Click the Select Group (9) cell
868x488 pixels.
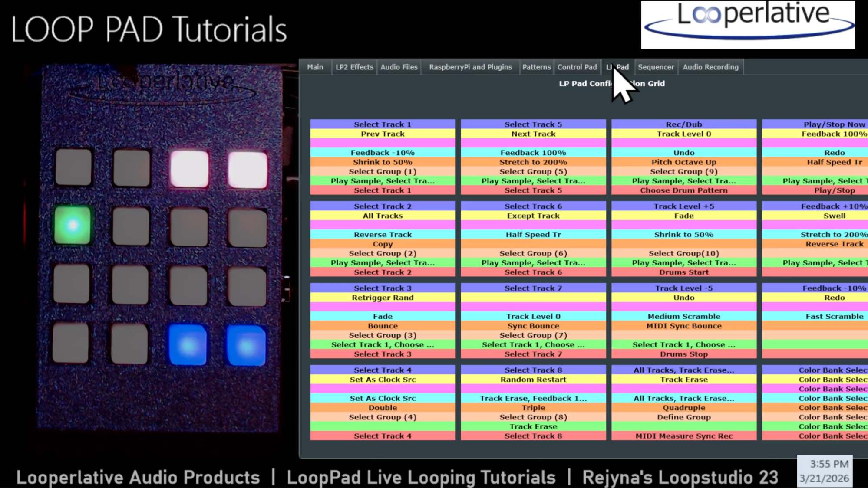click(x=684, y=172)
